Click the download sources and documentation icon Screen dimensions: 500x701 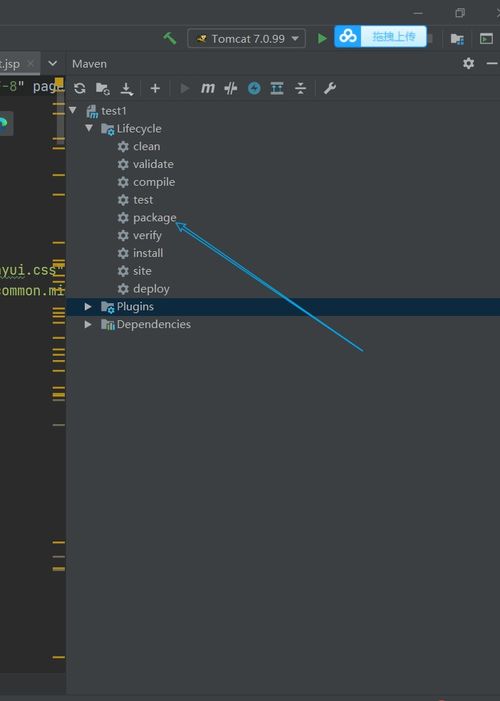pos(127,89)
